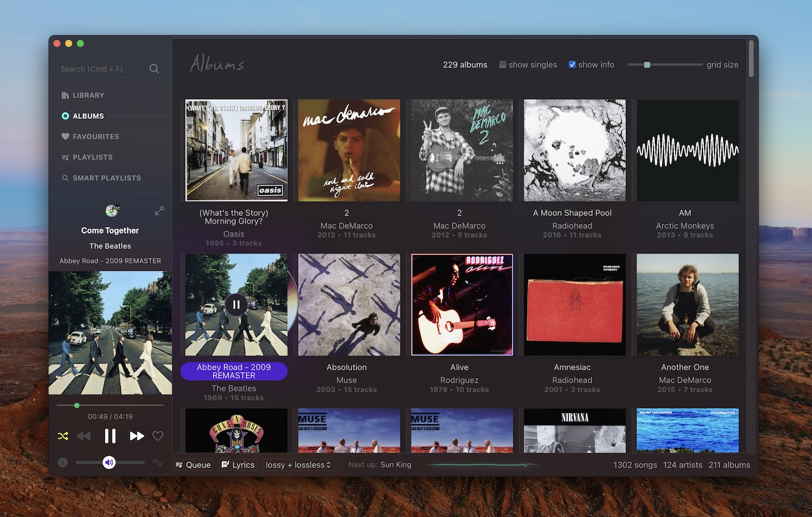Skip to the next track
Viewport: 812px width, 517px height.
[137, 436]
